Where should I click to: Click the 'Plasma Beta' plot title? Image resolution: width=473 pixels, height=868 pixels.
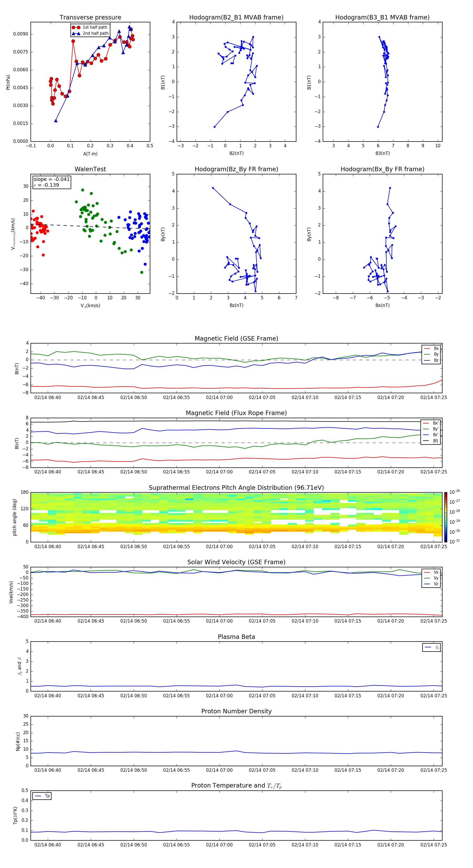click(x=236, y=637)
